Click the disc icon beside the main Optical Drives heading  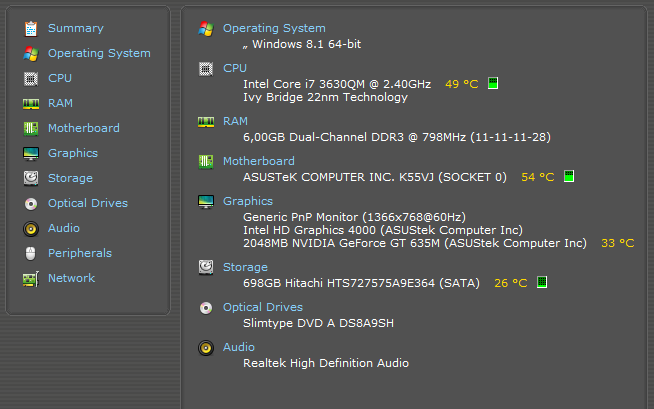(206, 308)
